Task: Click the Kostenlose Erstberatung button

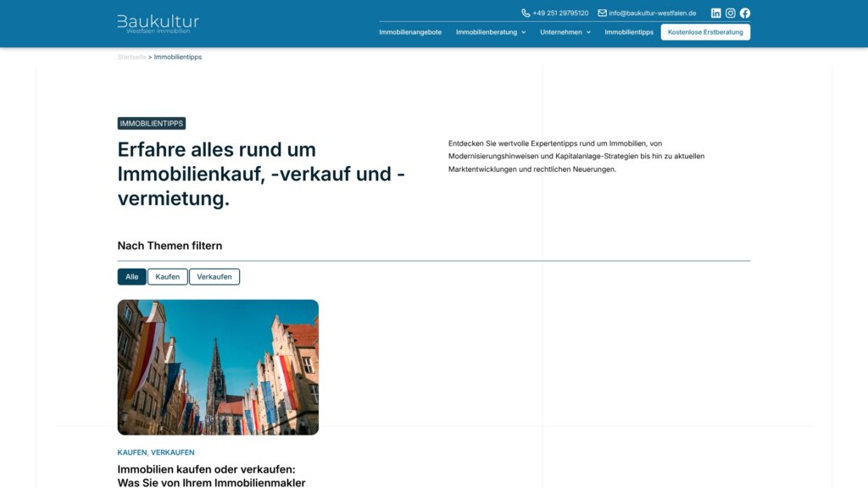Action: pos(705,31)
